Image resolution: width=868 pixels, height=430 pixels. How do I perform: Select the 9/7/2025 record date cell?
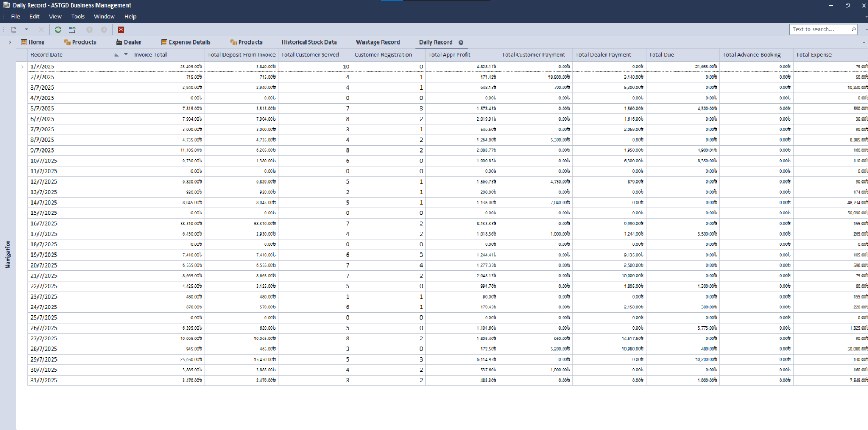[79, 150]
